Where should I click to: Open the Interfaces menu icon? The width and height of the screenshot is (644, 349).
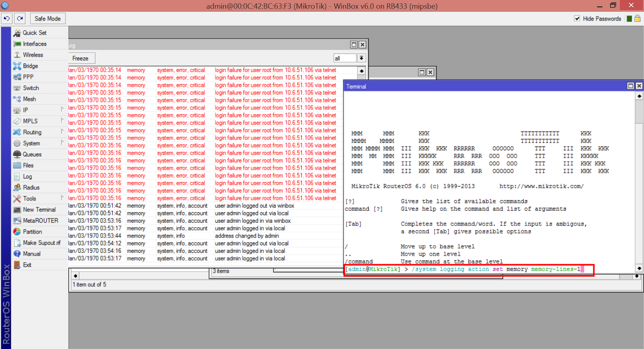coord(17,44)
